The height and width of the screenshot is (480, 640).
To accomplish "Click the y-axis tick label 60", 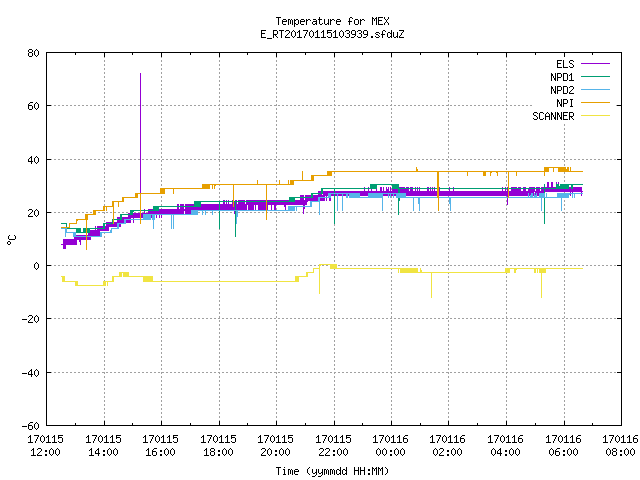I will [x=33, y=106].
